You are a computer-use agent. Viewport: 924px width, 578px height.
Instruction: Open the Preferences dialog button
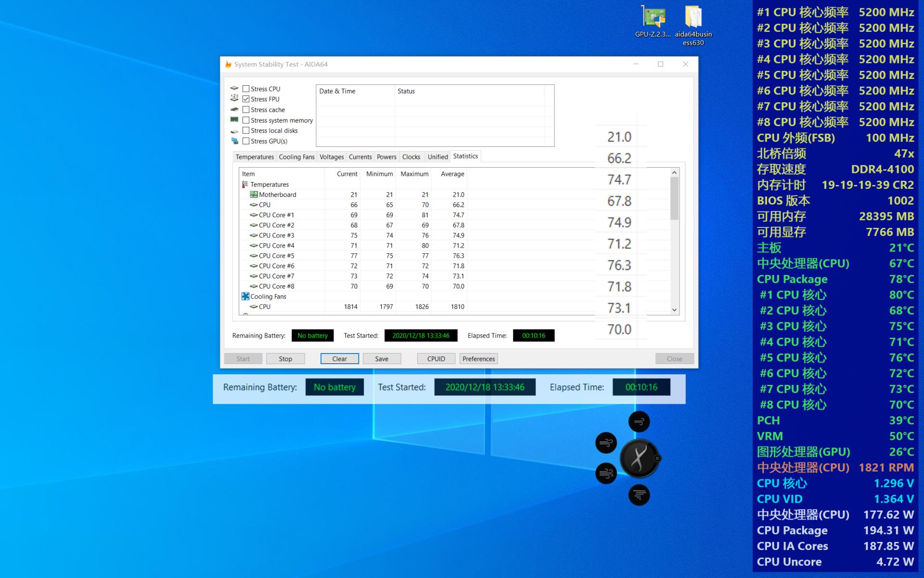coord(478,359)
